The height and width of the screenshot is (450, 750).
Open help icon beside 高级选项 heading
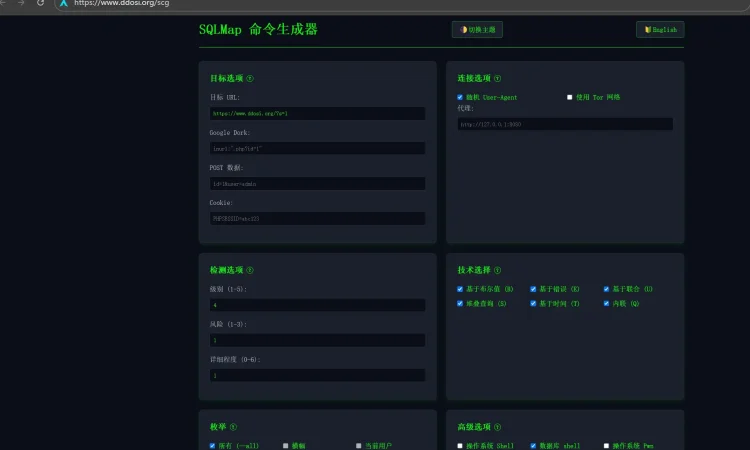pyautogui.click(x=497, y=427)
